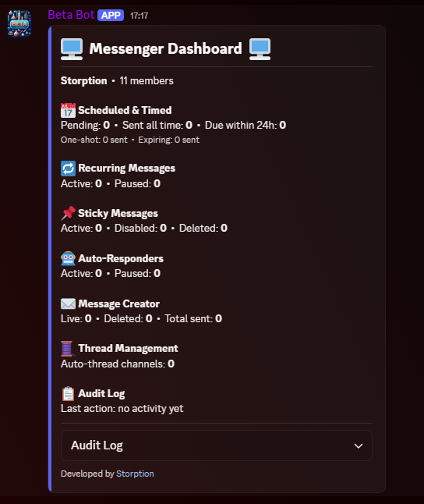
Task: Click the 'Message Creator' heading
Action: 118,303
